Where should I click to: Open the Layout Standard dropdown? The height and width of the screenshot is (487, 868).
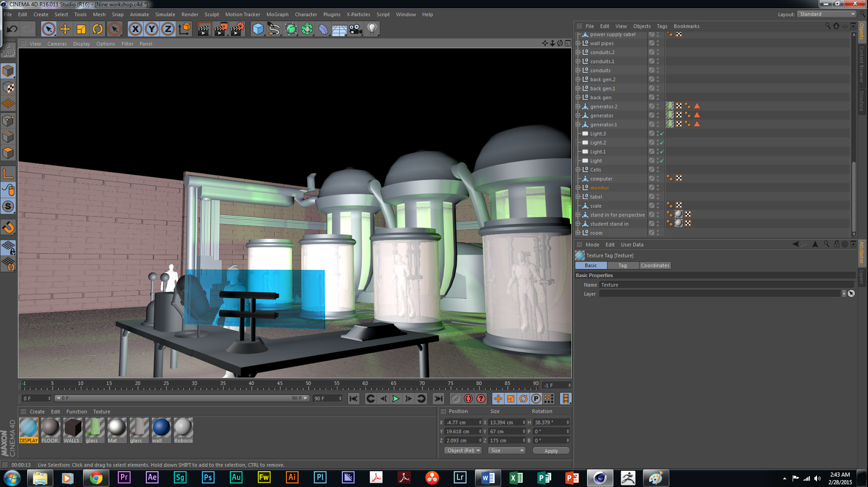(827, 14)
